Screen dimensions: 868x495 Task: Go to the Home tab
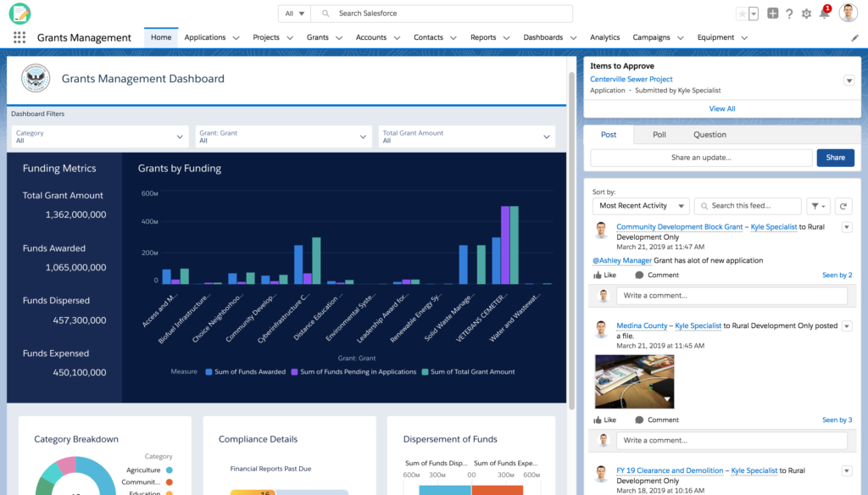coord(161,37)
